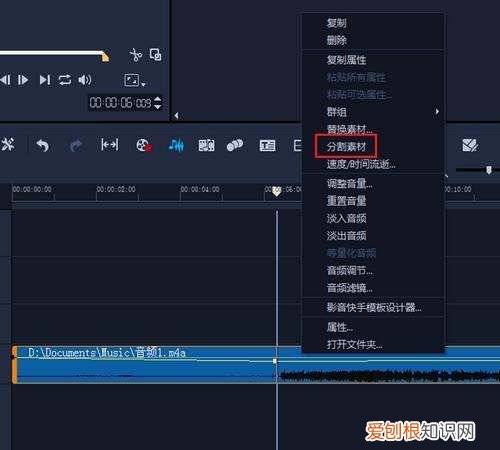This screenshot has width=500, height=450.
Task: Open the customize toolbar tools icon
Action: (x=7, y=145)
